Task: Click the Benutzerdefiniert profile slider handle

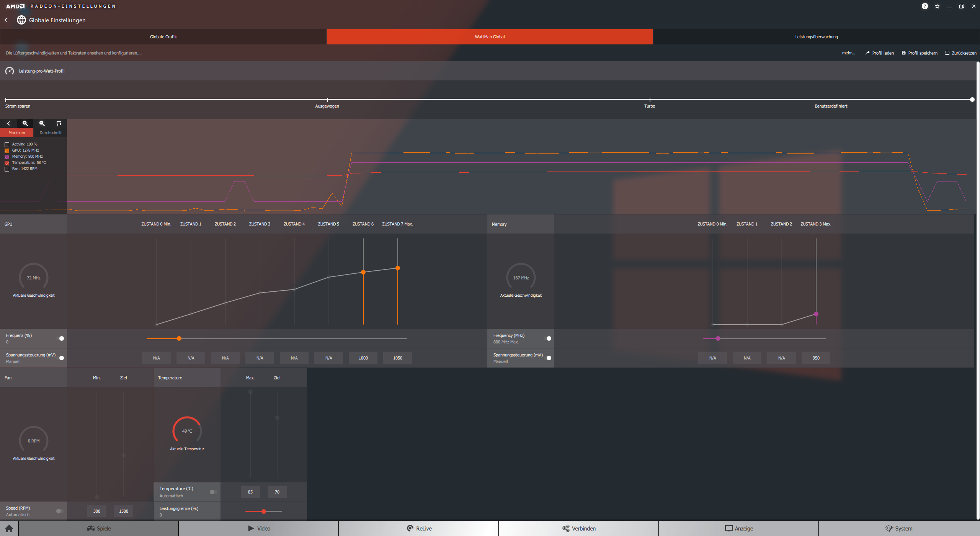Action: coord(972,100)
